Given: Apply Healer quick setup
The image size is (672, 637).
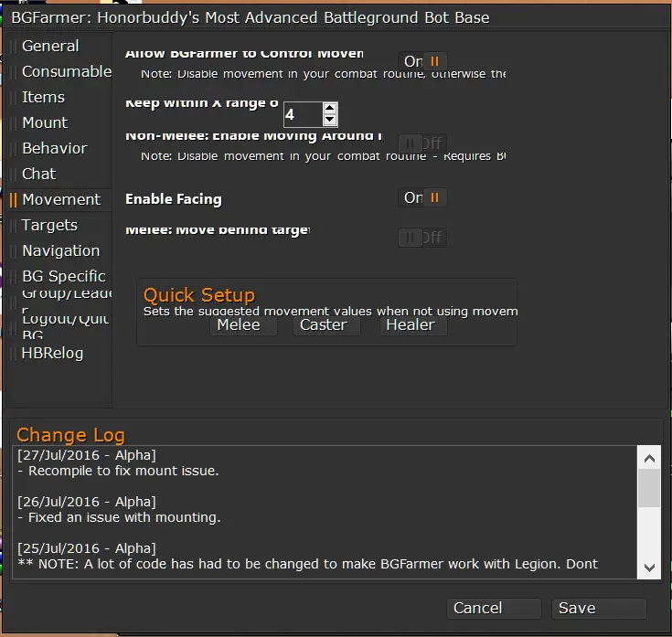Looking at the screenshot, I should point(413,325).
